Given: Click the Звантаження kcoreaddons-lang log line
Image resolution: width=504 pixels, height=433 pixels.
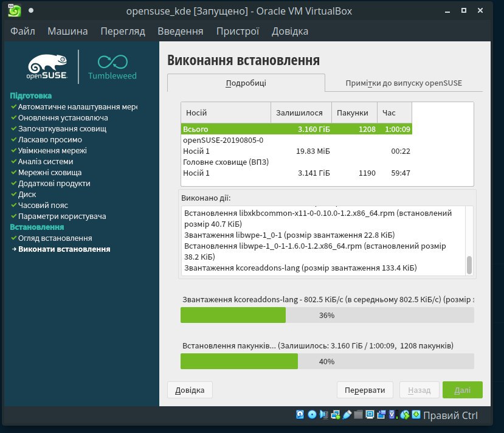Looking at the screenshot, I should click(x=300, y=268).
